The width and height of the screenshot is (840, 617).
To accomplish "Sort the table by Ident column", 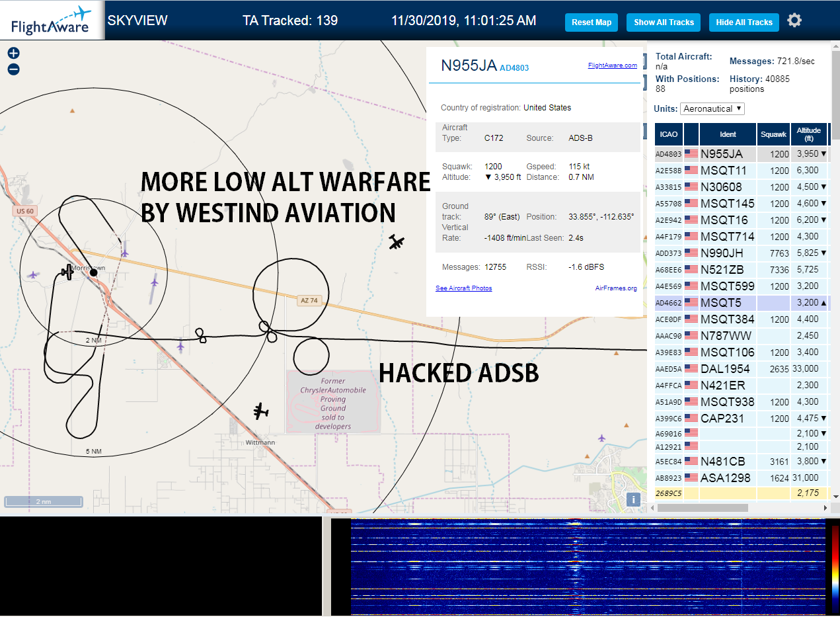I will coord(728,134).
